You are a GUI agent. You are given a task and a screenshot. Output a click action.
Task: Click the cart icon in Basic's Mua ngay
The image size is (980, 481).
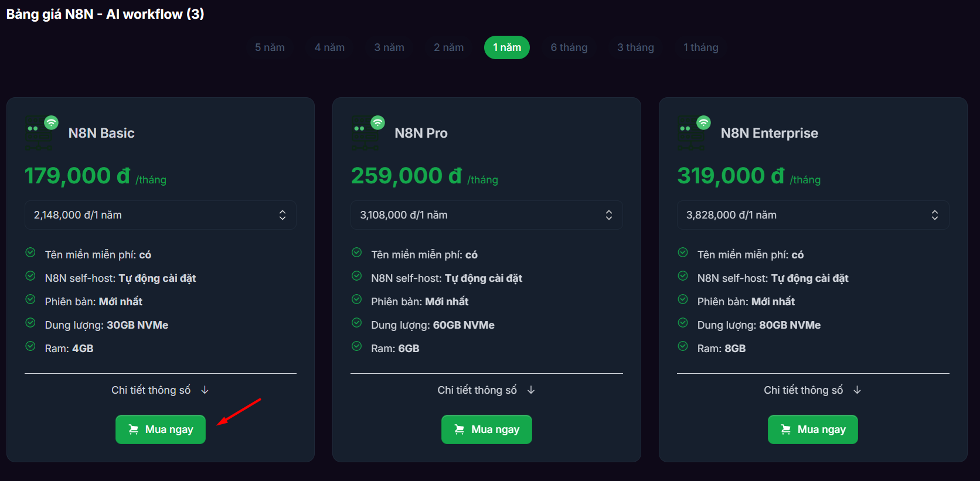(x=134, y=429)
